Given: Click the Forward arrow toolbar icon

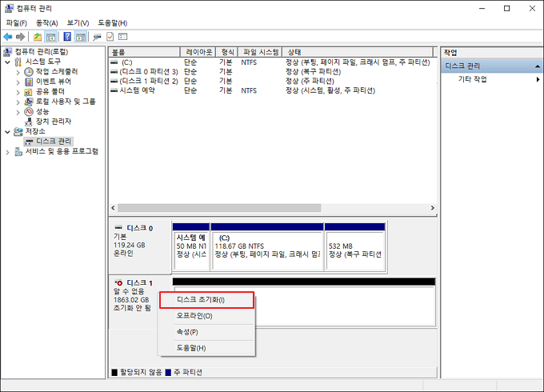Looking at the screenshot, I should pos(21,37).
